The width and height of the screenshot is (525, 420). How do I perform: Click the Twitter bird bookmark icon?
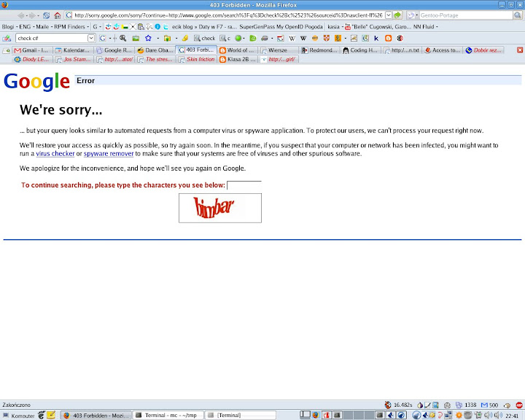[x=166, y=27]
